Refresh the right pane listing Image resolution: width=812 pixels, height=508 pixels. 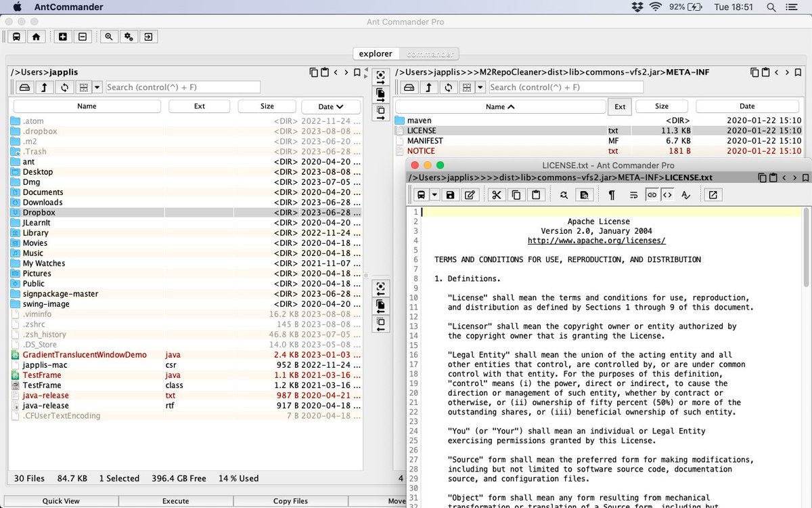[448, 87]
